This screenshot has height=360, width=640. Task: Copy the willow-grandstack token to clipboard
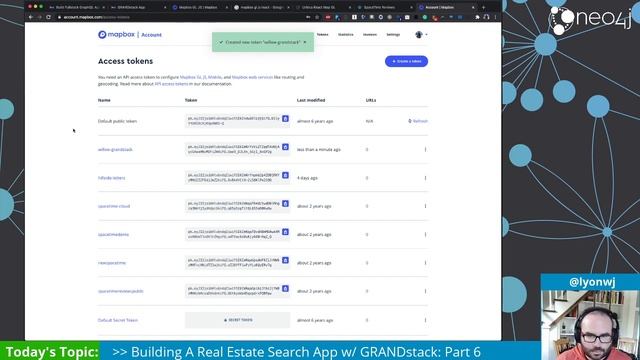(285, 147)
